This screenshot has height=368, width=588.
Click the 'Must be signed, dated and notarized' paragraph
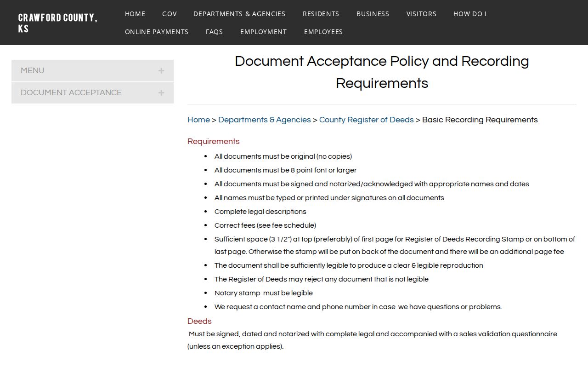click(372, 340)
